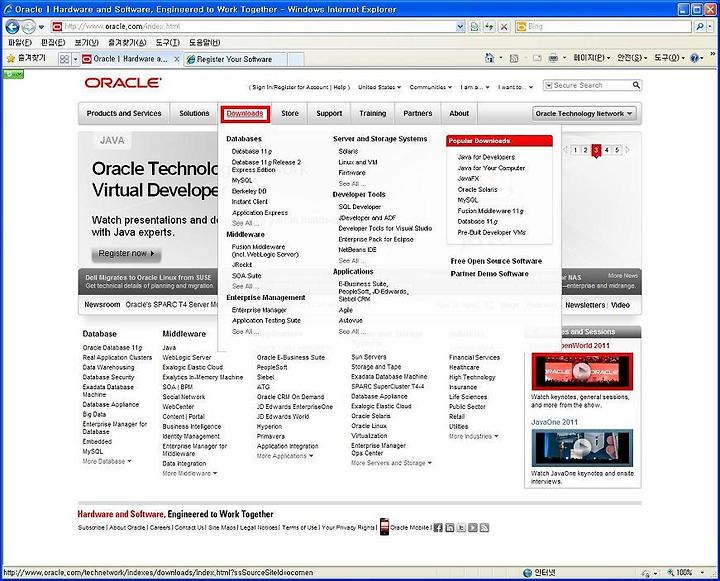Click the Oracle Mobile phone icon
Screen dimensions: 720x581
pos(384,527)
